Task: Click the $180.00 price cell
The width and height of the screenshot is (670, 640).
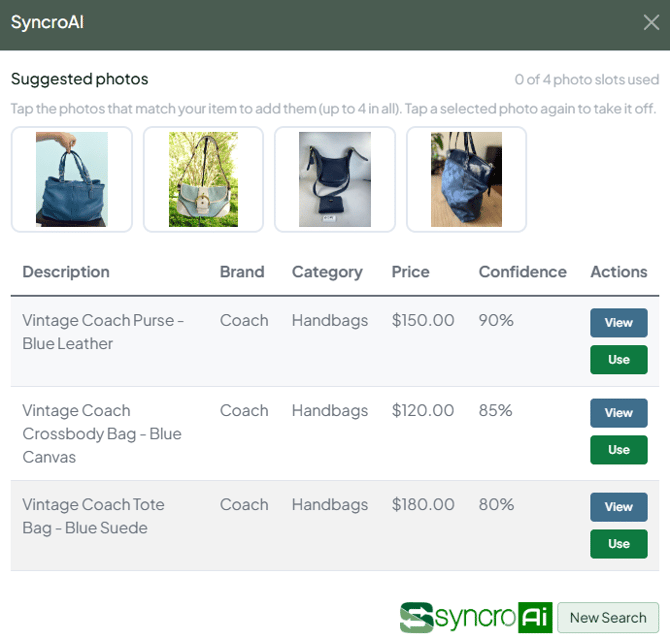Action: pos(423,505)
